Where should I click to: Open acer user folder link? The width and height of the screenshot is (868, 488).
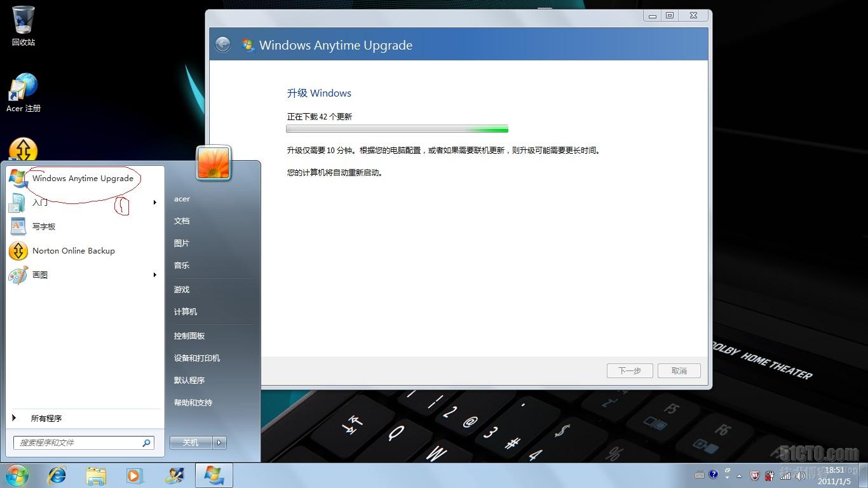182,199
